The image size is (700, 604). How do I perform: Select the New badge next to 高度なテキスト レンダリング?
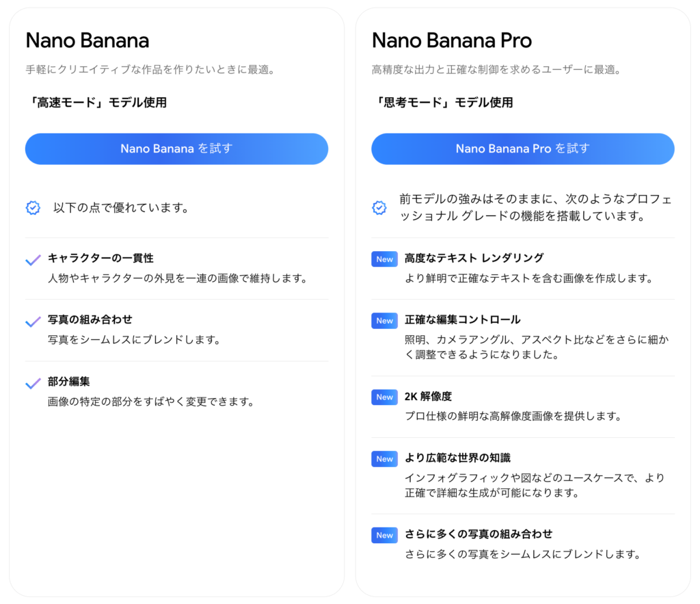[384, 259]
